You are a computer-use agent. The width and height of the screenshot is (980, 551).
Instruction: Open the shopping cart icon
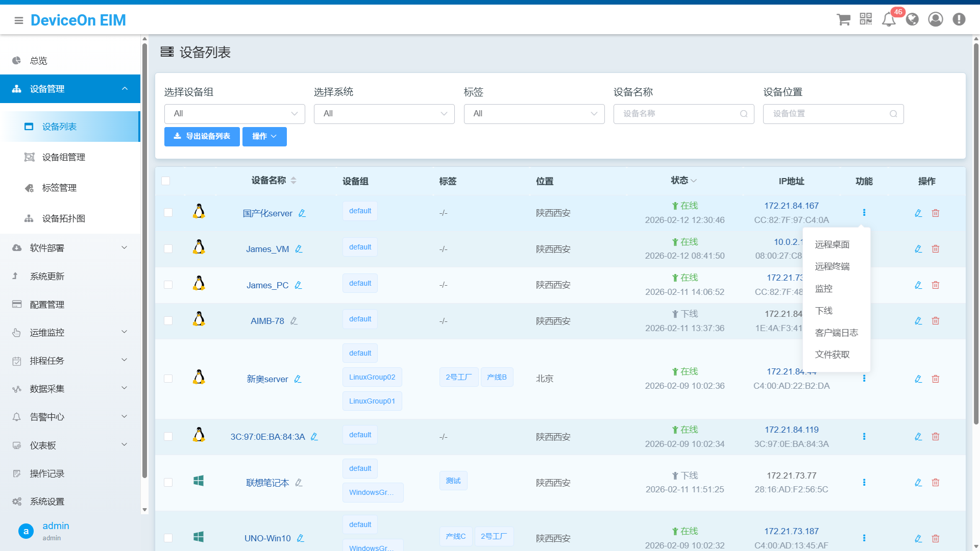point(843,19)
